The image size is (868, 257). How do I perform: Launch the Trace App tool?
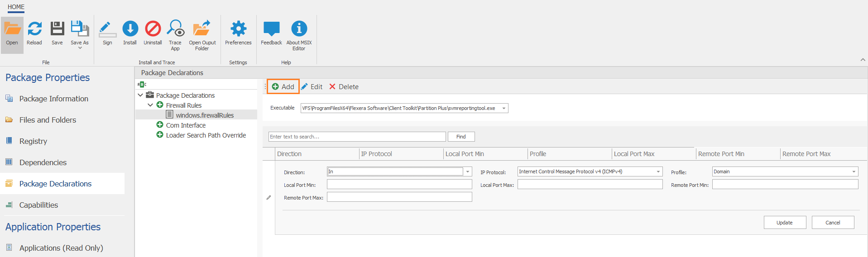175,35
